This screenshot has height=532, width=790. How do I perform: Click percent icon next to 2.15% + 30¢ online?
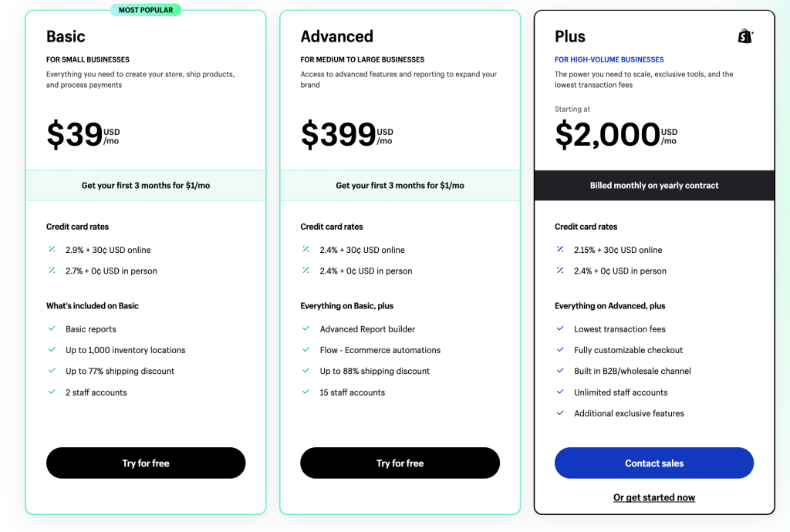pyautogui.click(x=560, y=249)
